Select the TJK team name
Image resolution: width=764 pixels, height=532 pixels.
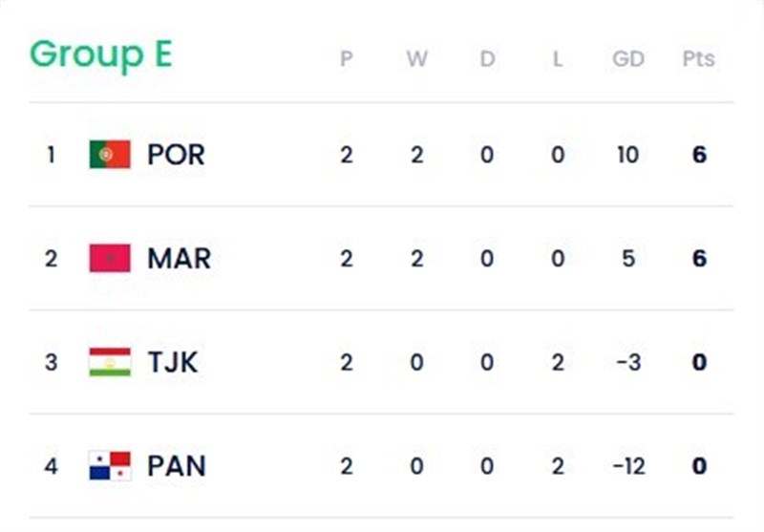[x=173, y=363]
